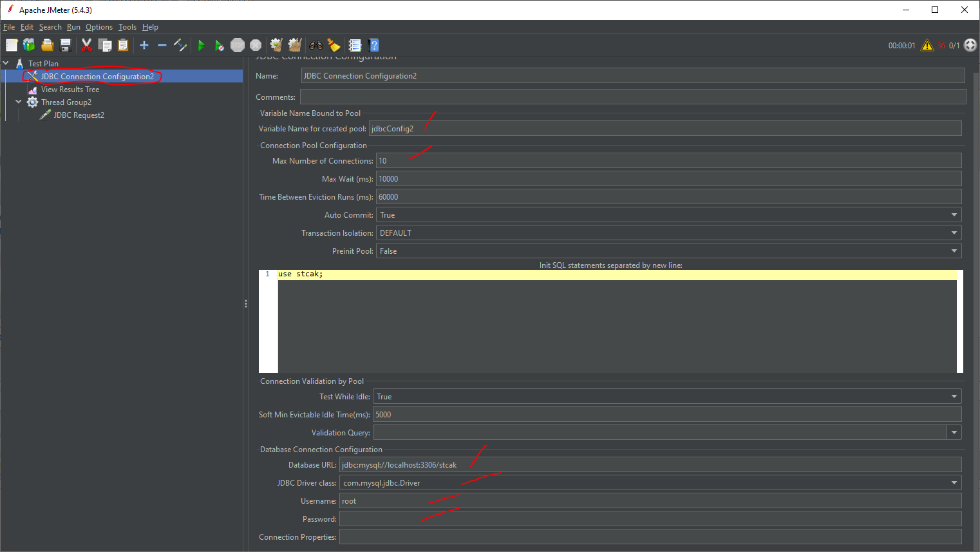Open the Help menu
The width and height of the screenshot is (980, 552).
150,27
